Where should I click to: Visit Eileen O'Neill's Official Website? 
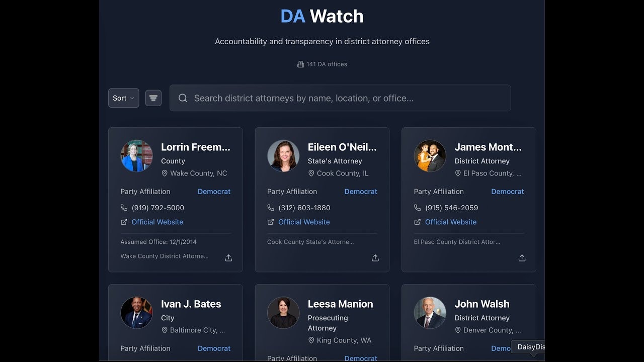(304, 222)
